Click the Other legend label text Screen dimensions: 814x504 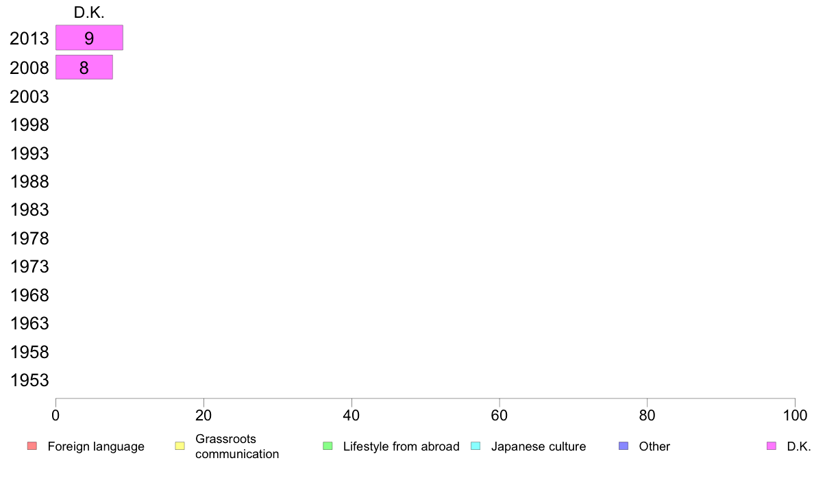pyautogui.click(x=654, y=446)
